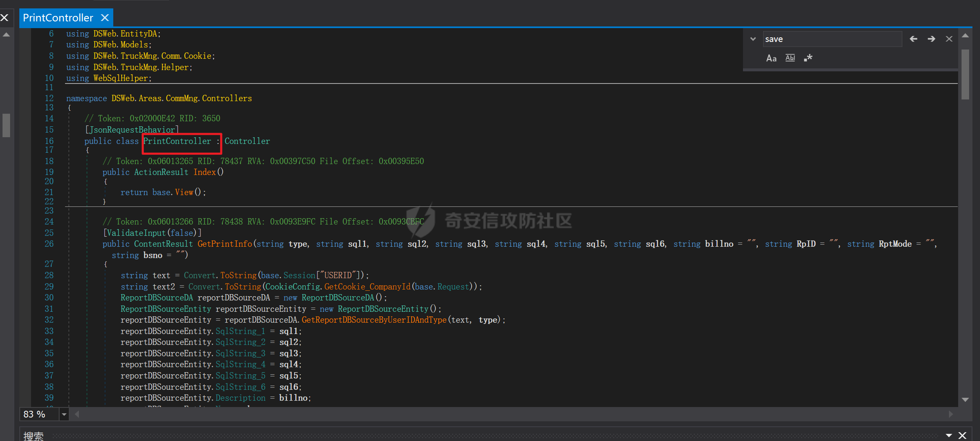Click Description property on line 39
The image size is (980, 441).
[240, 398]
